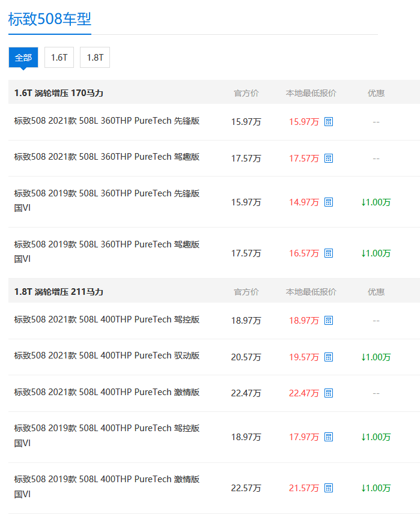420x514 pixels.
Task: Click red local price 22.47万
Action: tap(304, 393)
